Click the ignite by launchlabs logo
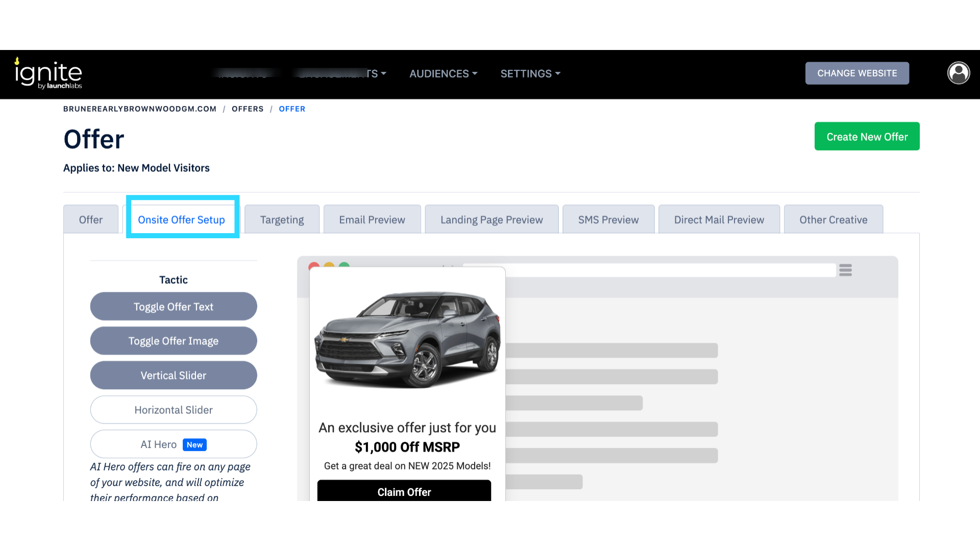Viewport: 980px width, 551px height. point(48,73)
